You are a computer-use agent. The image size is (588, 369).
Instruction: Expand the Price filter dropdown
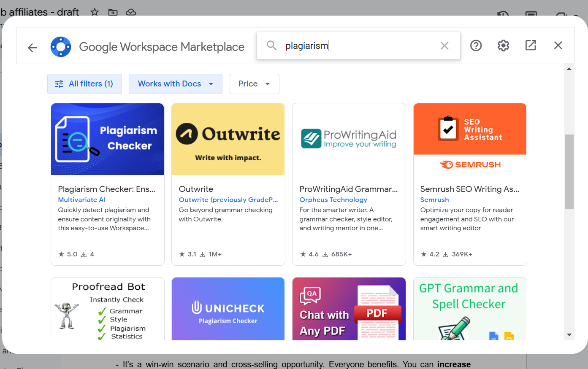pyautogui.click(x=254, y=84)
